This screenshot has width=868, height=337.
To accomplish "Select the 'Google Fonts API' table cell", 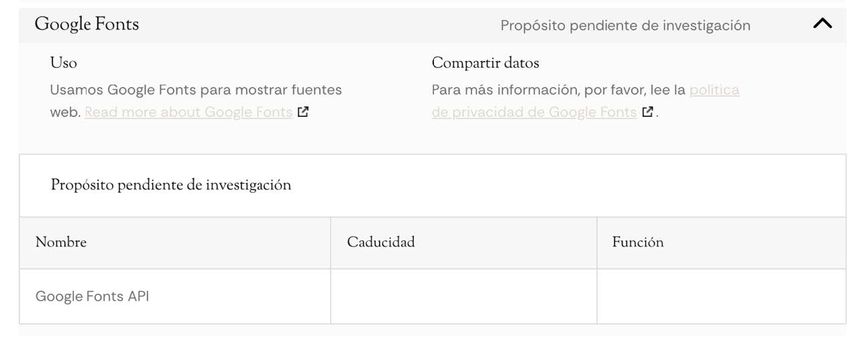I will pos(93,296).
